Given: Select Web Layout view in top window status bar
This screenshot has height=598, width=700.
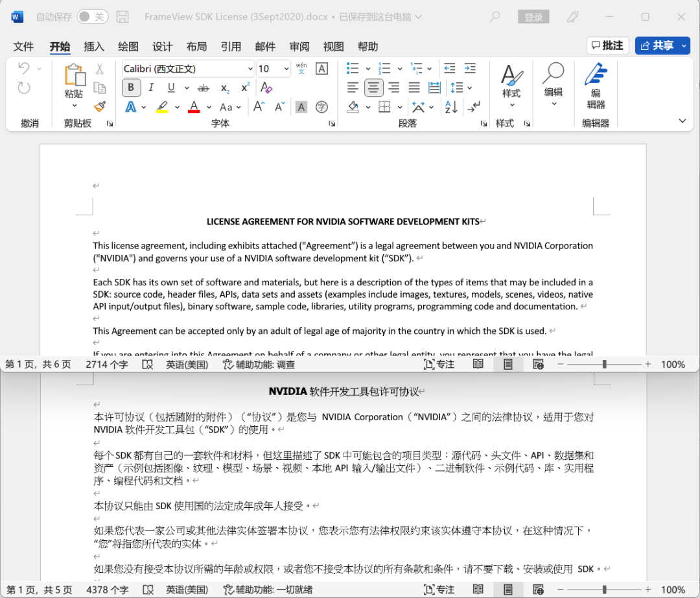Looking at the screenshot, I should pyautogui.click(x=539, y=365).
